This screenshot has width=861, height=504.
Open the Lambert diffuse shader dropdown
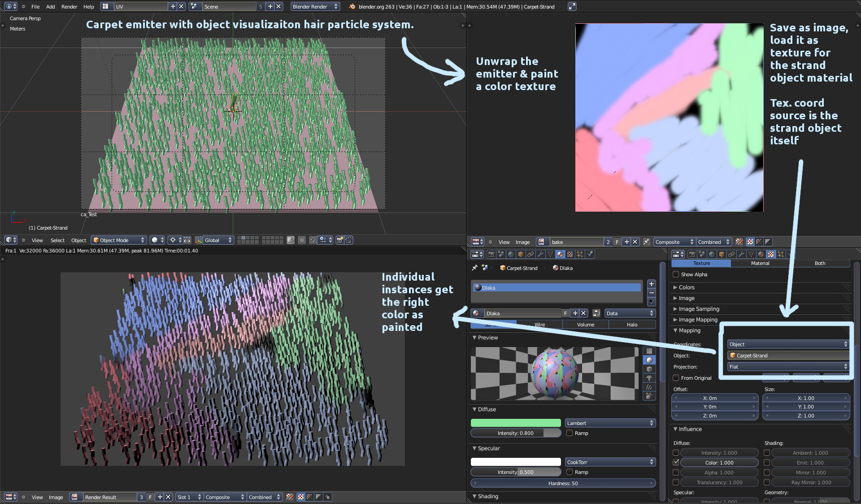click(x=610, y=423)
